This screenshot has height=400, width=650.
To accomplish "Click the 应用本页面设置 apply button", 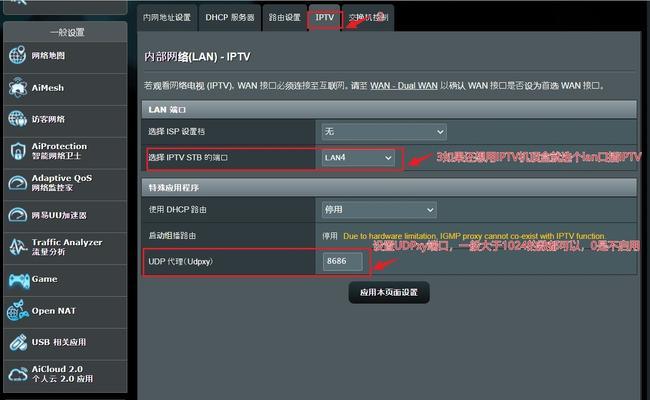I will pos(389,292).
